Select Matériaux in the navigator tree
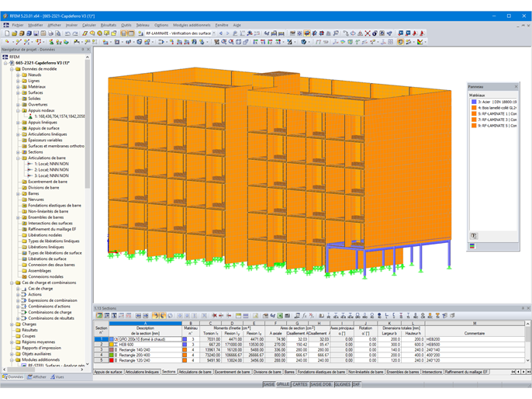This screenshot has width=532, height=399. [36, 87]
